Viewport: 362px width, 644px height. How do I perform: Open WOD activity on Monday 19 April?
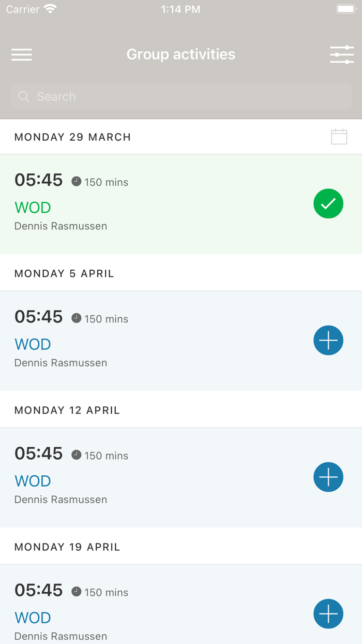(33, 618)
